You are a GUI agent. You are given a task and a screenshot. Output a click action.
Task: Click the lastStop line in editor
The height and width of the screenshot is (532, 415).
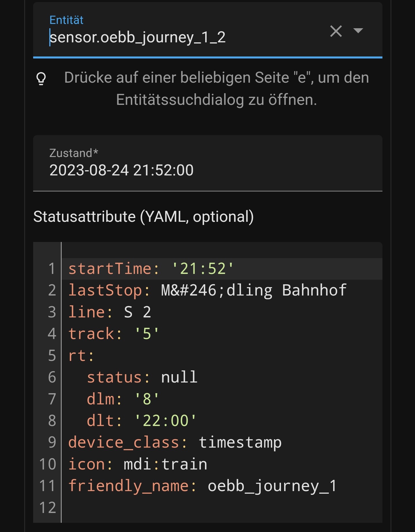tap(207, 290)
